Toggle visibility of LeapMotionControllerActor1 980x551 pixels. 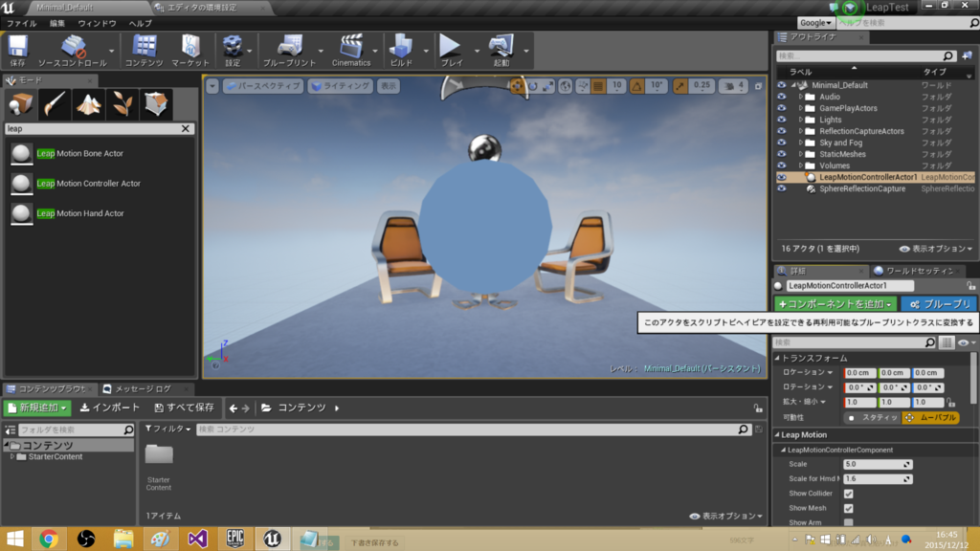point(782,177)
